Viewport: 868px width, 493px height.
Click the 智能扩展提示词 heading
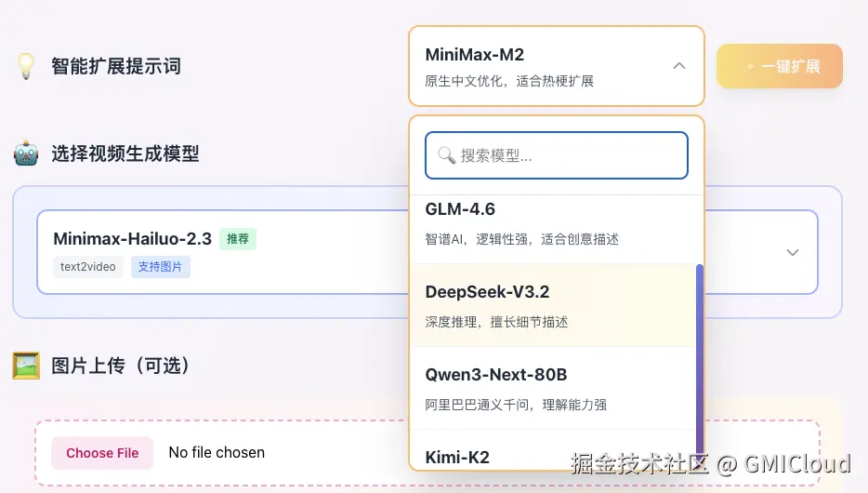(x=116, y=66)
